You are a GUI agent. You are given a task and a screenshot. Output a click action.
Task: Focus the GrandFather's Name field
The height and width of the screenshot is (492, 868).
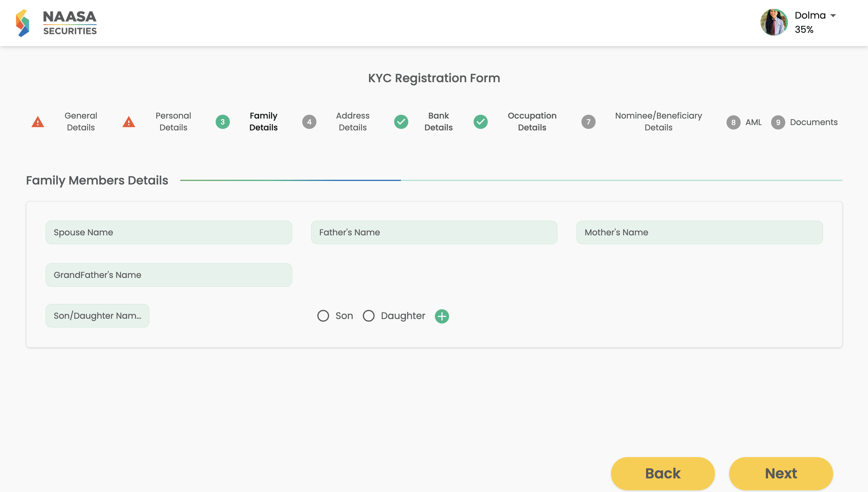[x=169, y=275]
